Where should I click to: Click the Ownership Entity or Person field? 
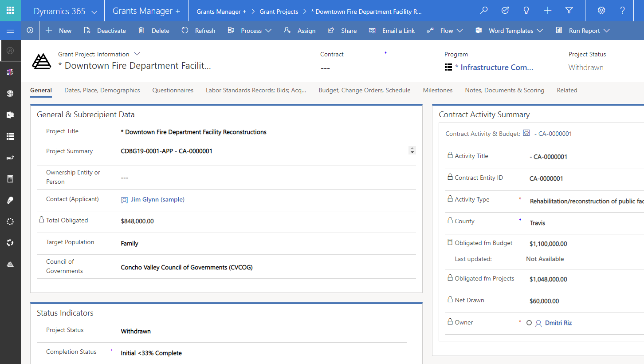tap(268, 178)
